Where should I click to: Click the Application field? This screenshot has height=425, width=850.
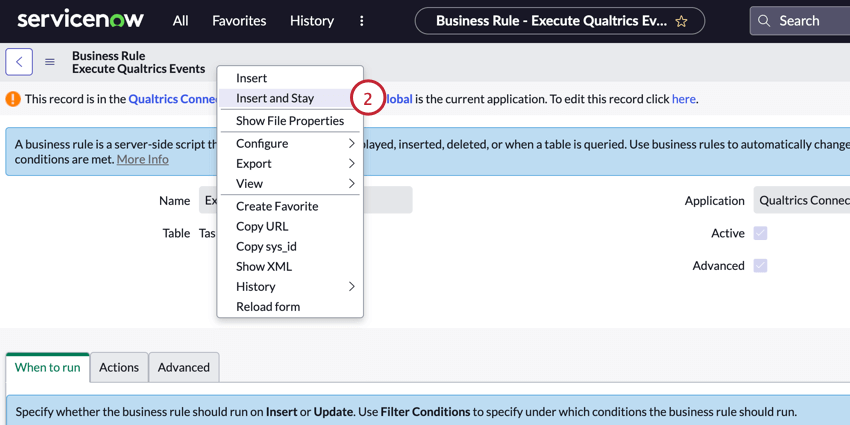pyautogui.click(x=802, y=200)
